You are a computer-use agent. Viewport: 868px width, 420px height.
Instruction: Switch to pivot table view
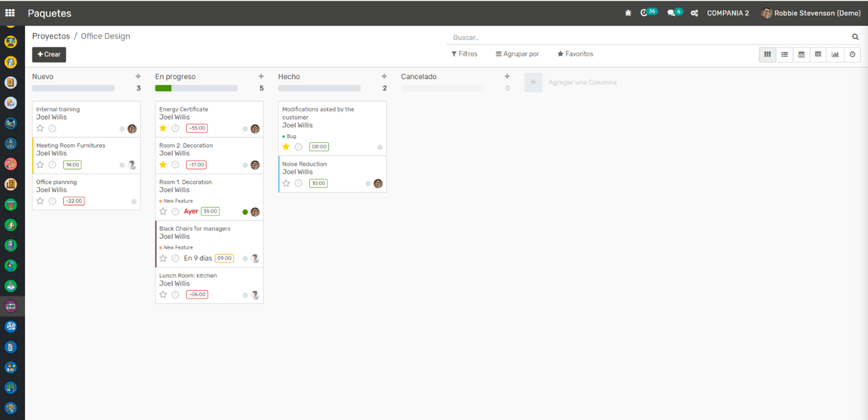pyautogui.click(x=818, y=54)
